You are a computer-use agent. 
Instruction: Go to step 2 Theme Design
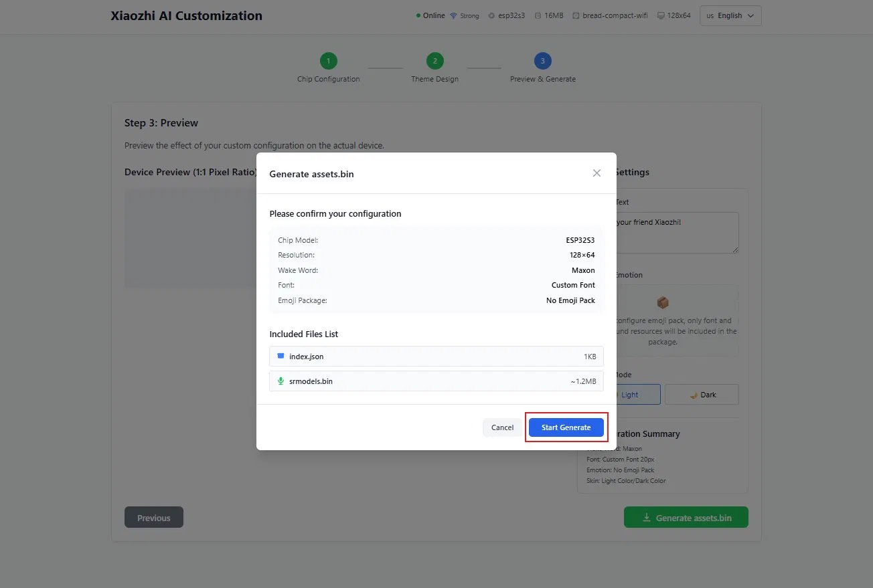click(434, 61)
